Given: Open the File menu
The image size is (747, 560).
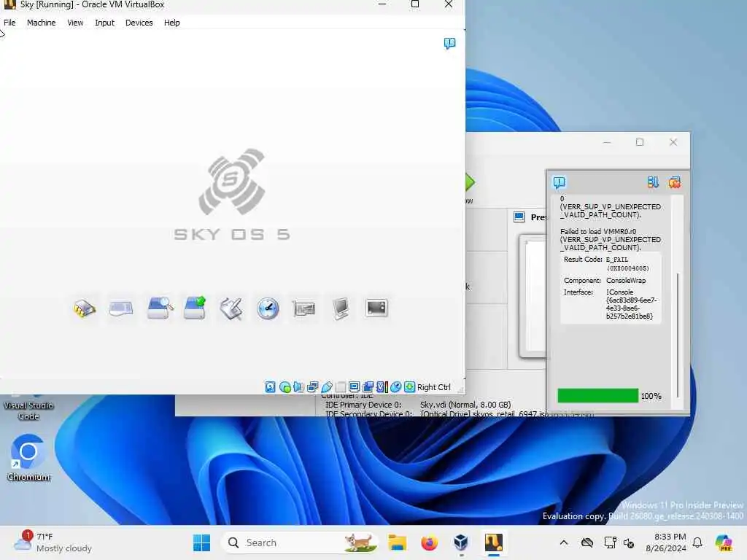Looking at the screenshot, I should (x=9, y=23).
